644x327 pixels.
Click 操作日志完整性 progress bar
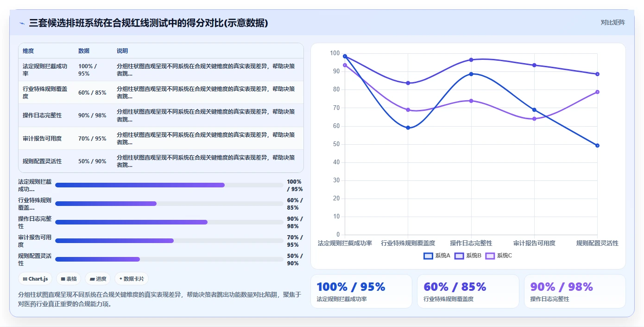(x=169, y=222)
